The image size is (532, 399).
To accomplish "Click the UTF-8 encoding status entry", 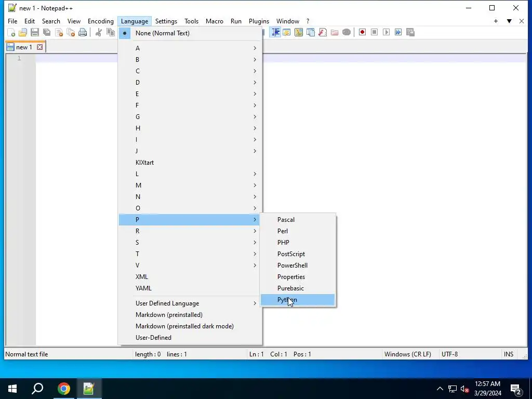I will pos(449,354).
